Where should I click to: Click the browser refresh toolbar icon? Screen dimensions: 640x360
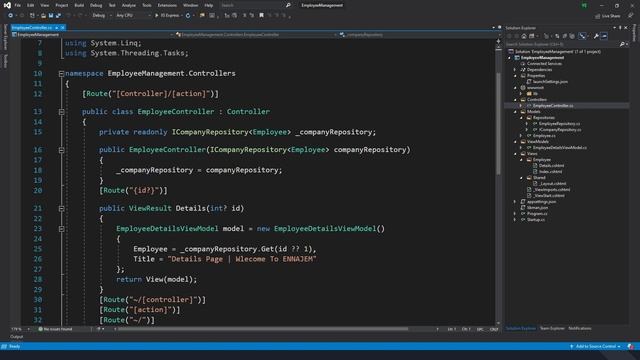click(x=188, y=16)
